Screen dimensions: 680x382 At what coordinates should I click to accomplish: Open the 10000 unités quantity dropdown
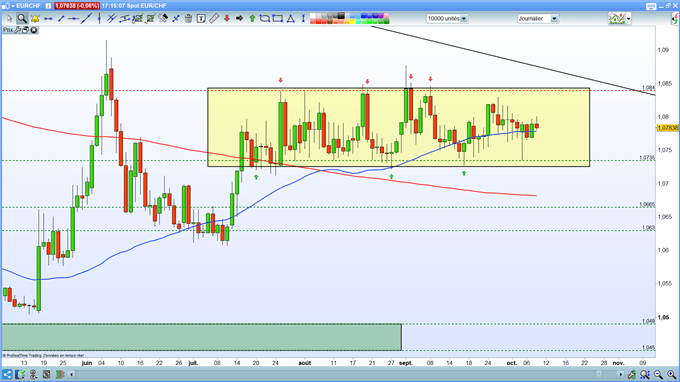tap(464, 19)
